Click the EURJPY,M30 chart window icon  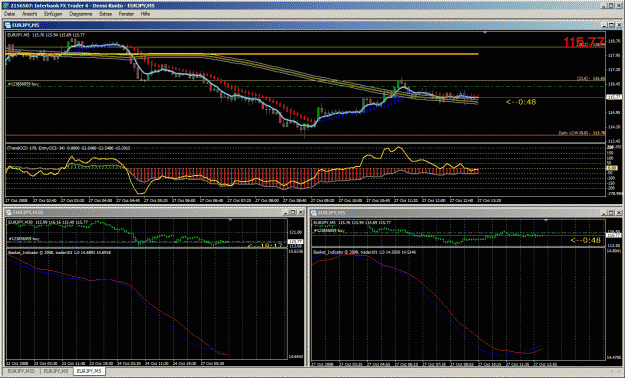click(x=8, y=213)
